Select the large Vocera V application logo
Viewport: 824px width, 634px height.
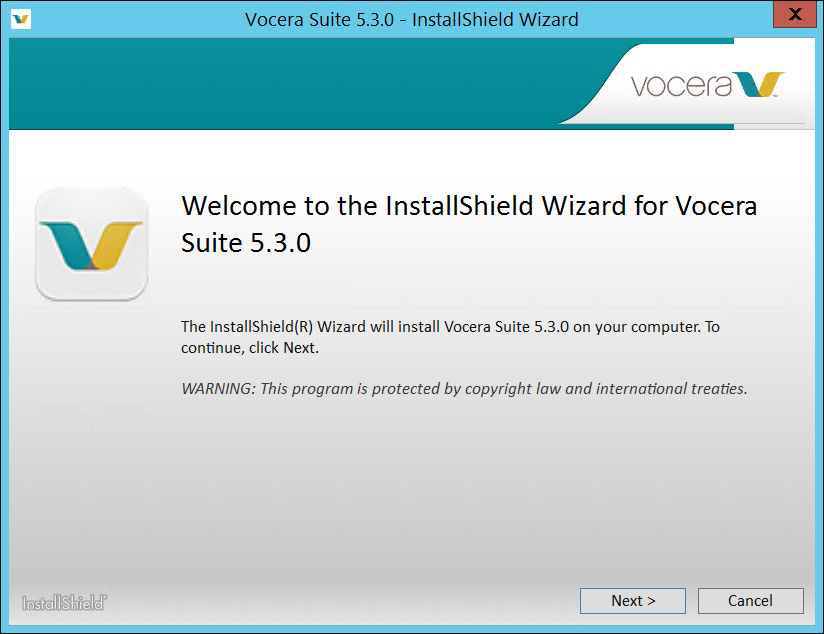pos(91,243)
